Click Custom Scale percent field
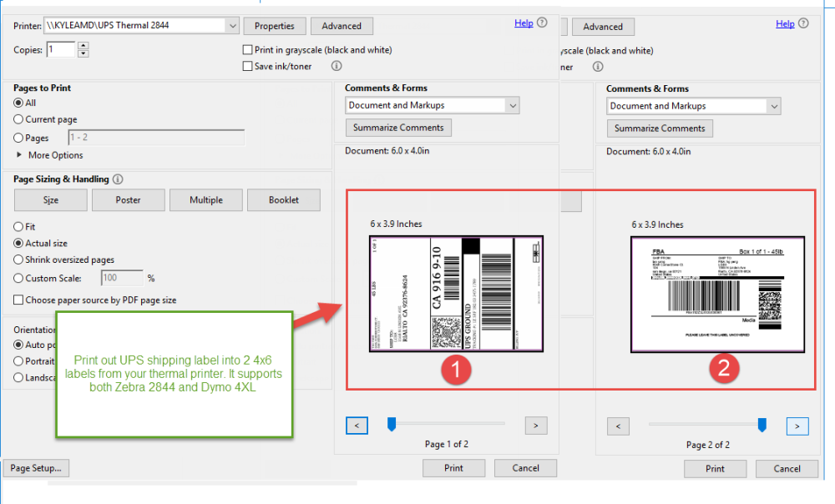Viewport: 835px width, 504px height. click(x=122, y=278)
